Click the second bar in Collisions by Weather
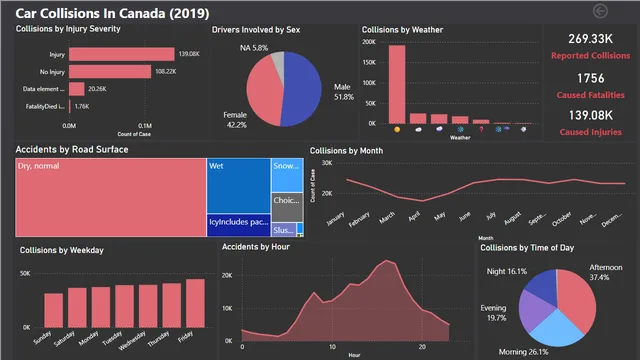This screenshot has height=360, width=640. click(x=418, y=118)
